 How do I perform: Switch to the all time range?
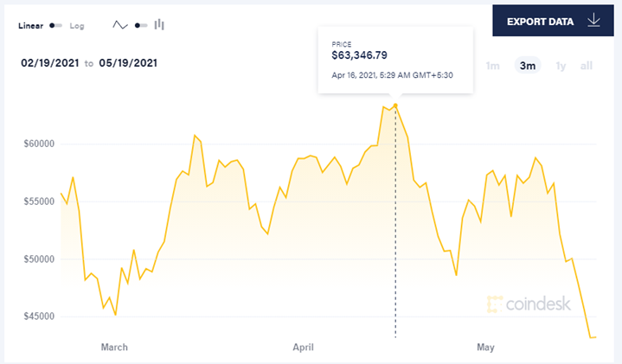point(587,66)
